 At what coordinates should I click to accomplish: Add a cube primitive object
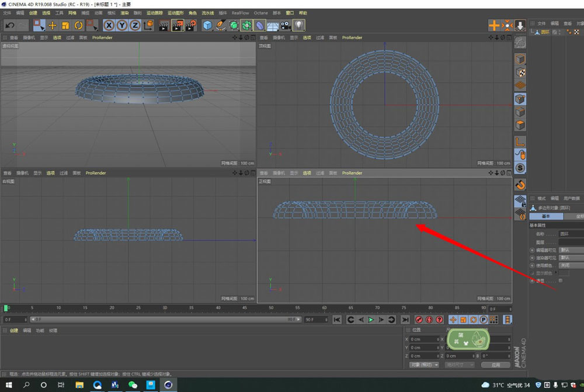coord(207,25)
